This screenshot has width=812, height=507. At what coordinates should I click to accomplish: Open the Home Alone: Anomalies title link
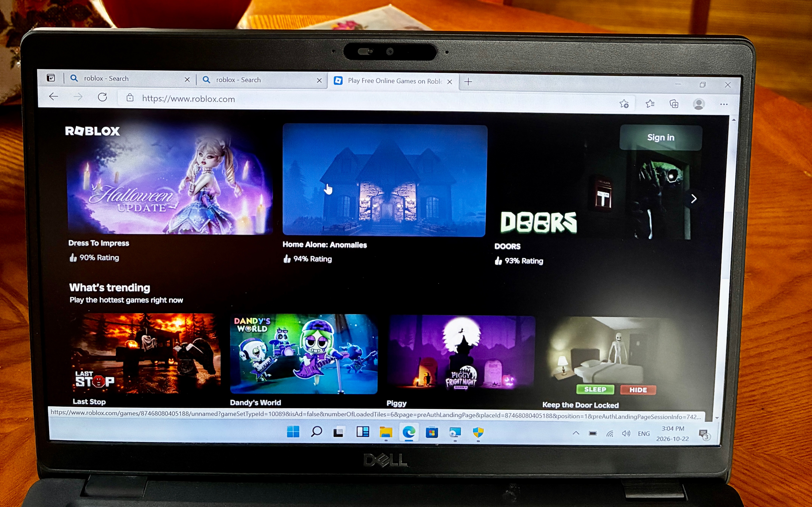point(324,245)
